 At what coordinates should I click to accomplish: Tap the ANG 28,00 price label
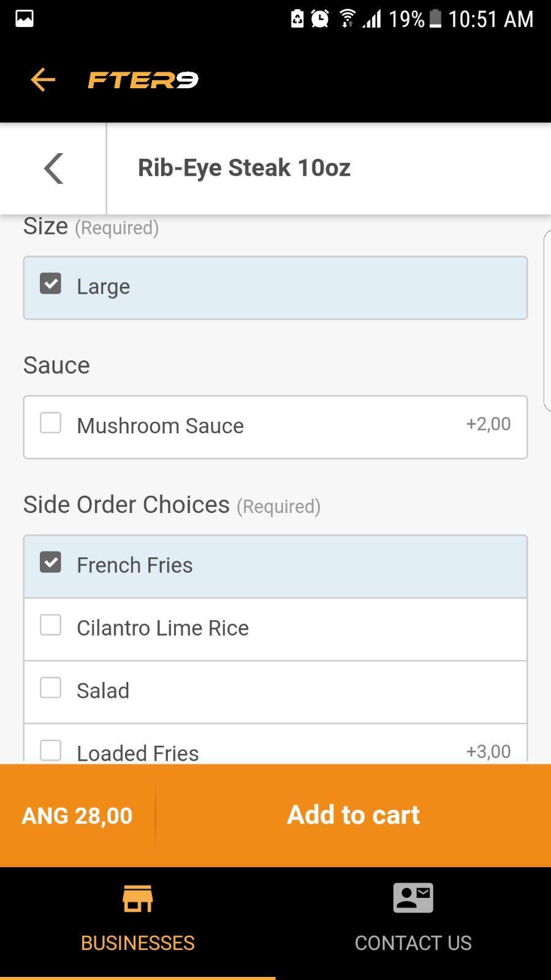[x=77, y=816]
